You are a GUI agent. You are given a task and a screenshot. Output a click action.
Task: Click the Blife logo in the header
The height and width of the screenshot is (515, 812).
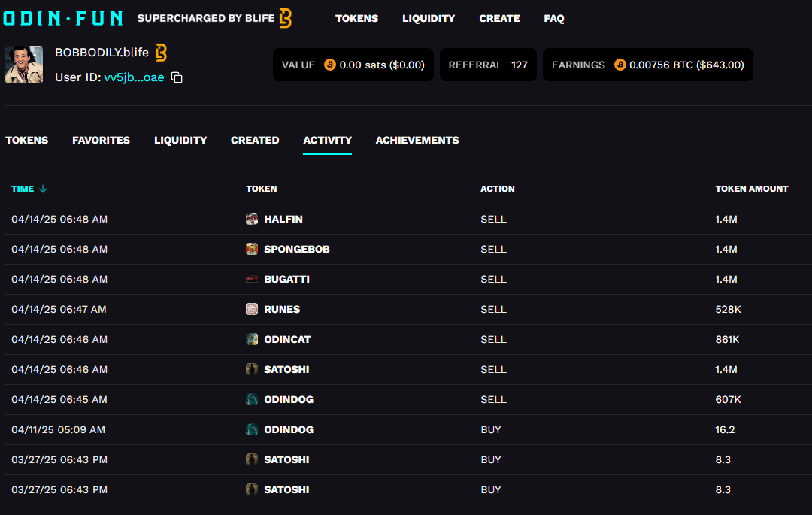click(285, 18)
